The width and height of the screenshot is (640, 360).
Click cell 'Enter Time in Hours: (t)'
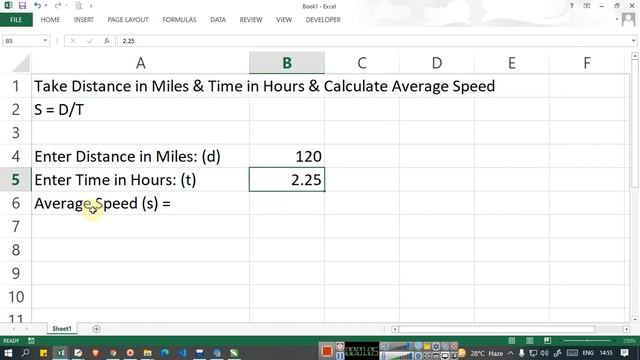(140, 180)
